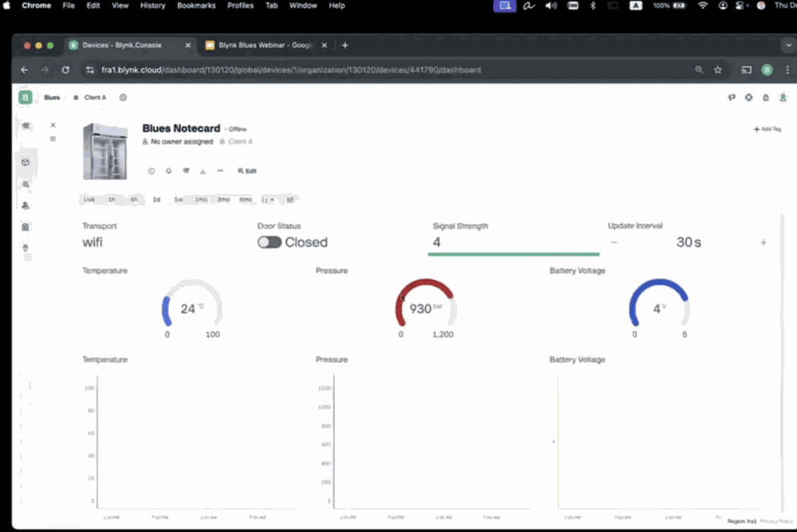
Task: Increase Update Interval with plus button
Action: 763,242
